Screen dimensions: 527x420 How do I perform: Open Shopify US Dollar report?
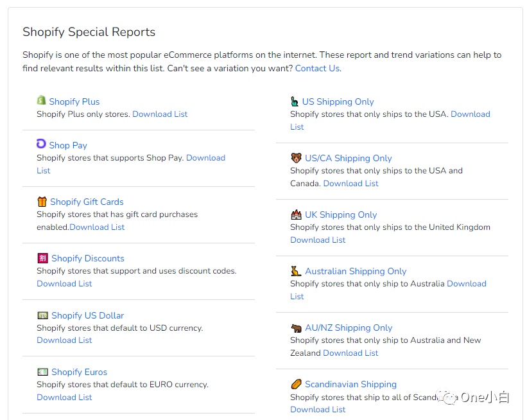87,315
